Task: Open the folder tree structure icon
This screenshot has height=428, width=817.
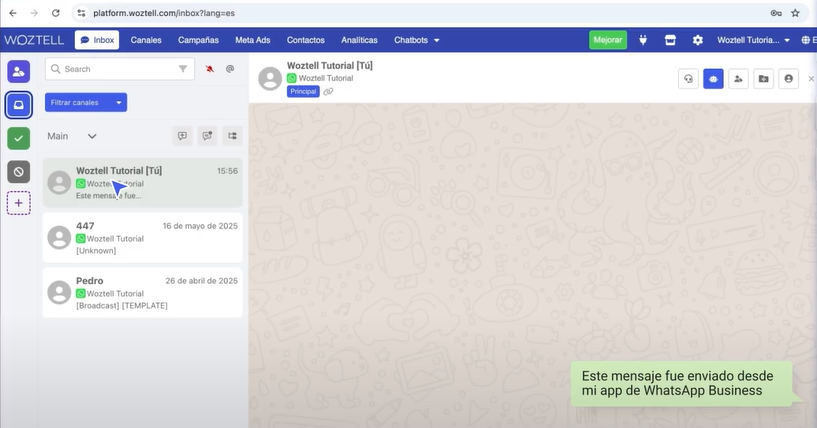Action: tap(232, 136)
